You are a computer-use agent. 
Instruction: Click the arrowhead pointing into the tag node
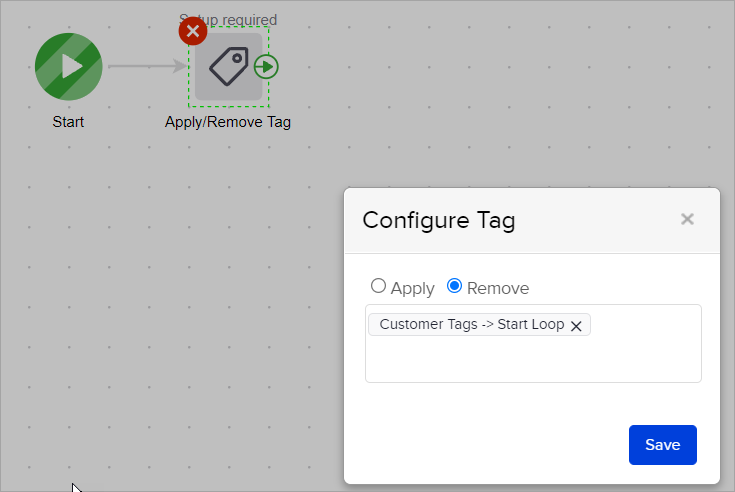[181, 67]
